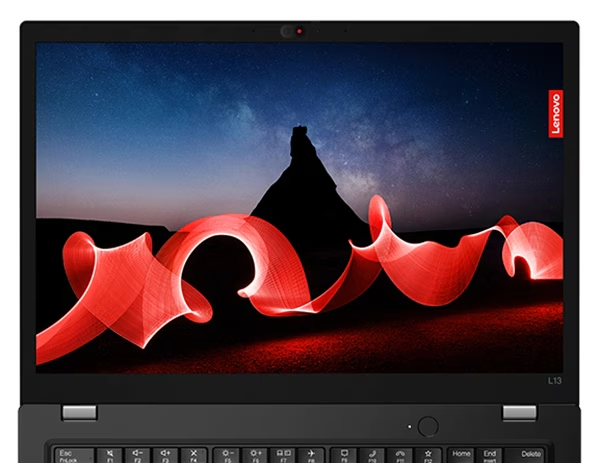
Task: Click the answer call F10 key
Action: click(372, 455)
